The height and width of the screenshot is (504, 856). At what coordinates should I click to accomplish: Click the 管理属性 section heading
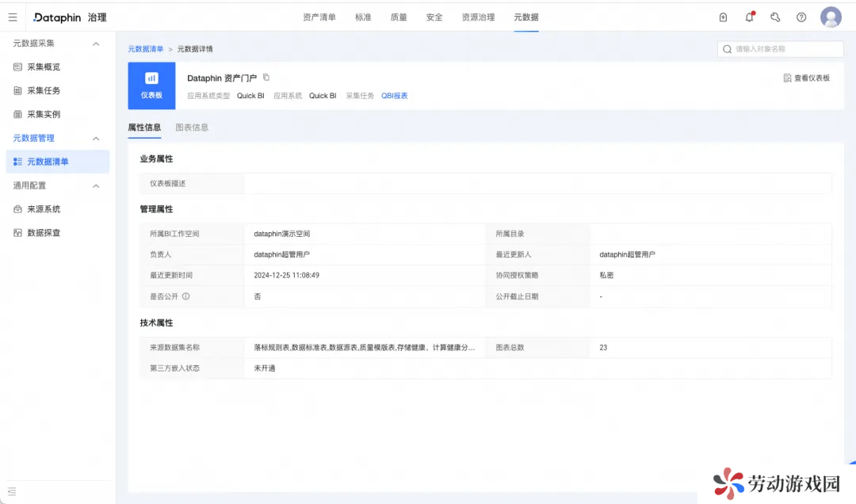[x=156, y=209]
